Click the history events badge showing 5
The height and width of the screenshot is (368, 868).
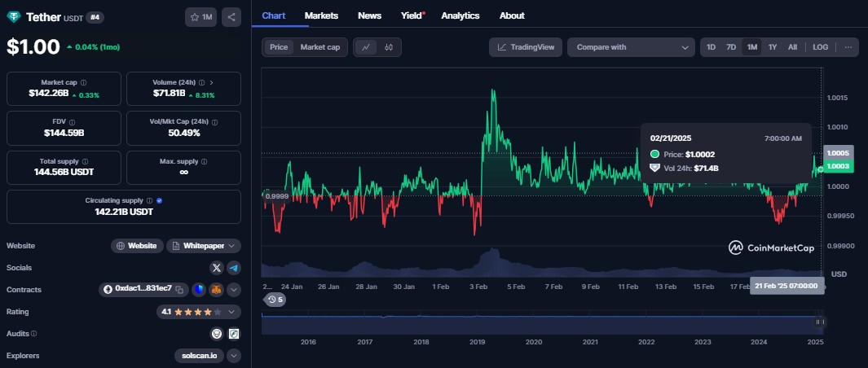275,300
